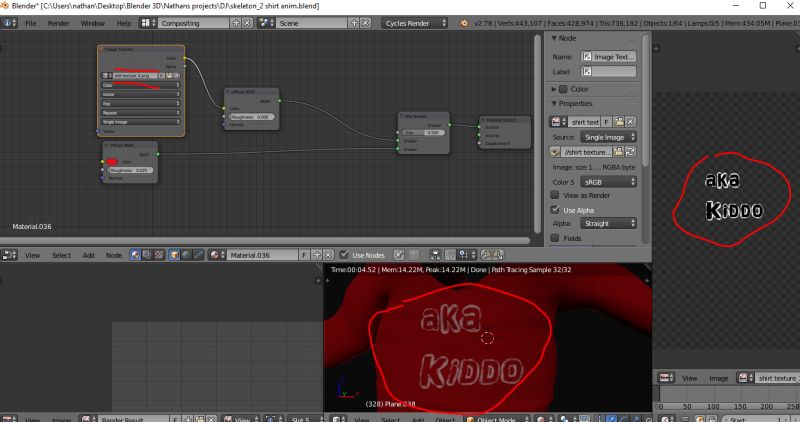Open the info editor type selector icon

[9, 23]
